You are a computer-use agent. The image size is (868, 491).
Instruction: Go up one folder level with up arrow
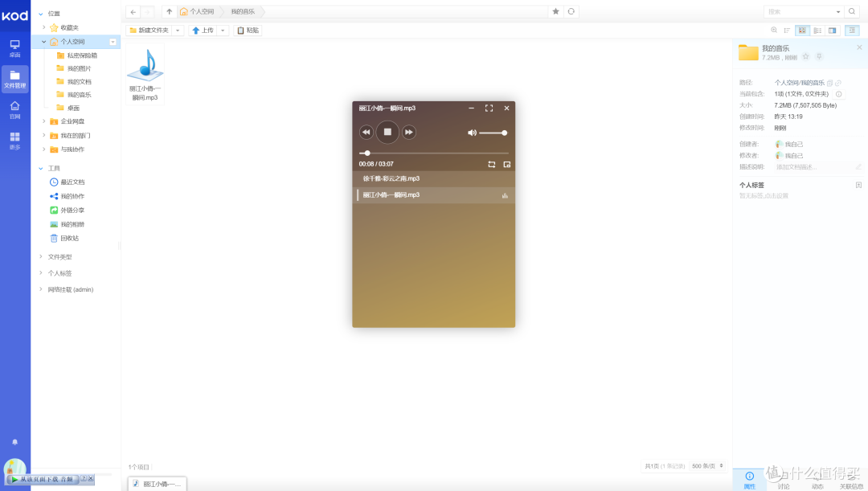(170, 11)
